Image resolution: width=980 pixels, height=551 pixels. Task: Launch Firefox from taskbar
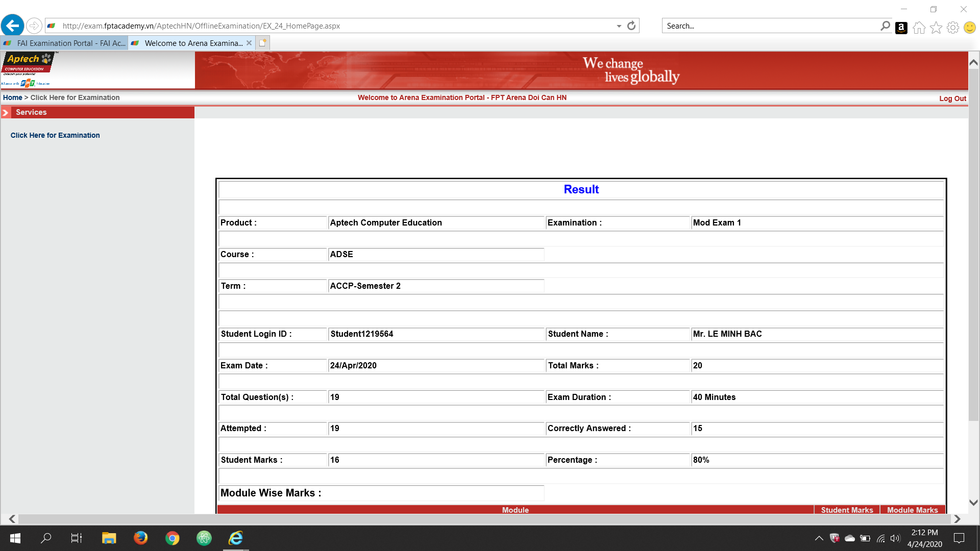(x=140, y=538)
